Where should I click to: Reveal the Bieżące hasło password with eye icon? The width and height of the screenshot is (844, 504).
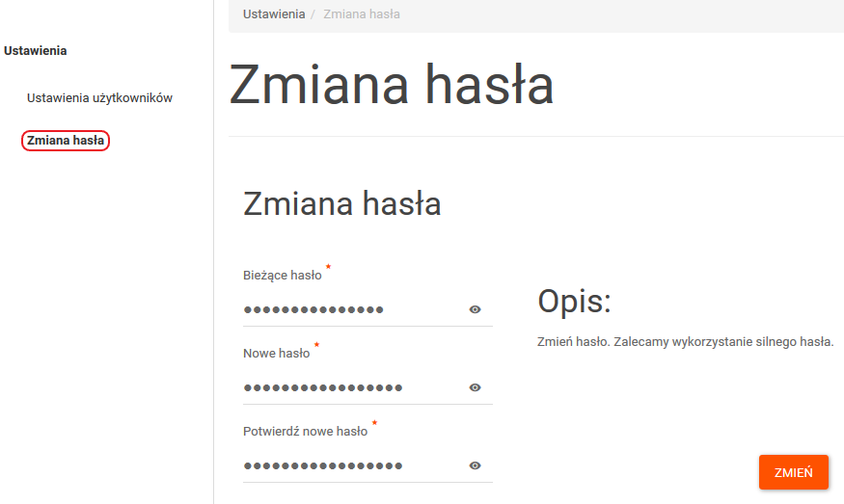475,309
